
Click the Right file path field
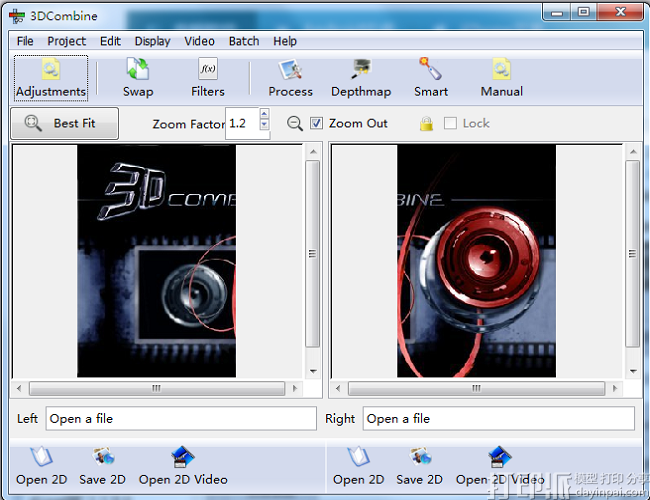click(499, 419)
